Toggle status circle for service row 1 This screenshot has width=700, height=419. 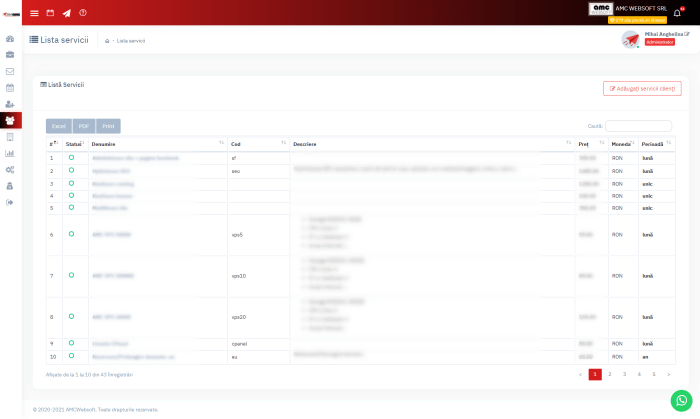pos(71,157)
